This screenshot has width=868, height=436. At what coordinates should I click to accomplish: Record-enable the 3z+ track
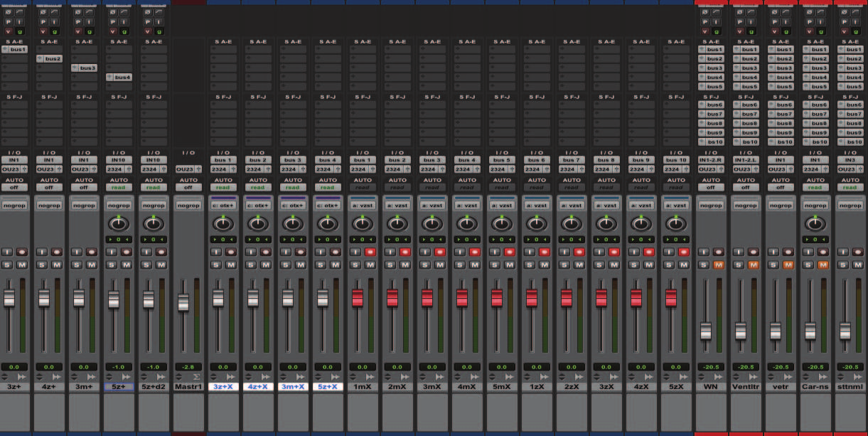click(x=21, y=252)
